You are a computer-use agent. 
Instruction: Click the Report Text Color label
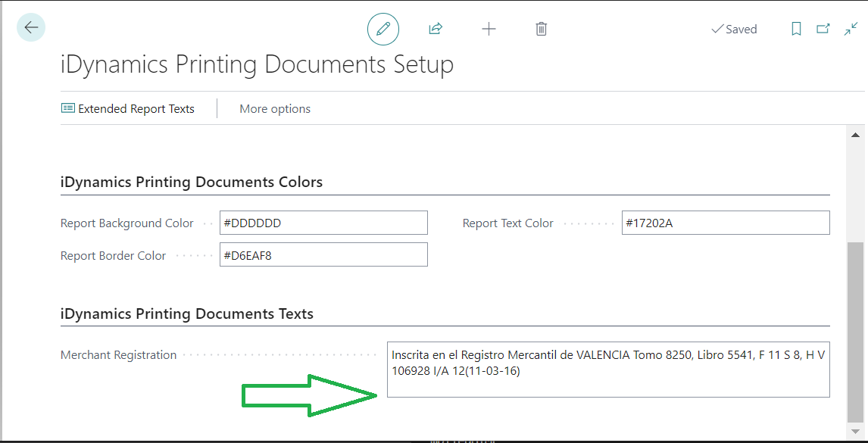coord(507,223)
